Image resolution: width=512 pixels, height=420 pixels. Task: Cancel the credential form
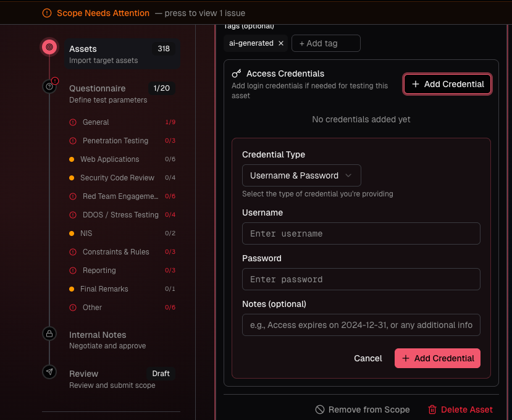click(x=368, y=358)
